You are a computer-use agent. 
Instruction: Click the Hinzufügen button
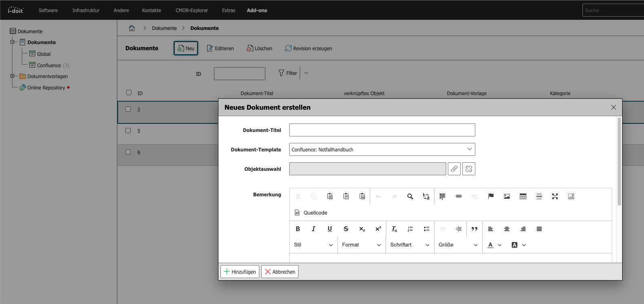(240, 272)
